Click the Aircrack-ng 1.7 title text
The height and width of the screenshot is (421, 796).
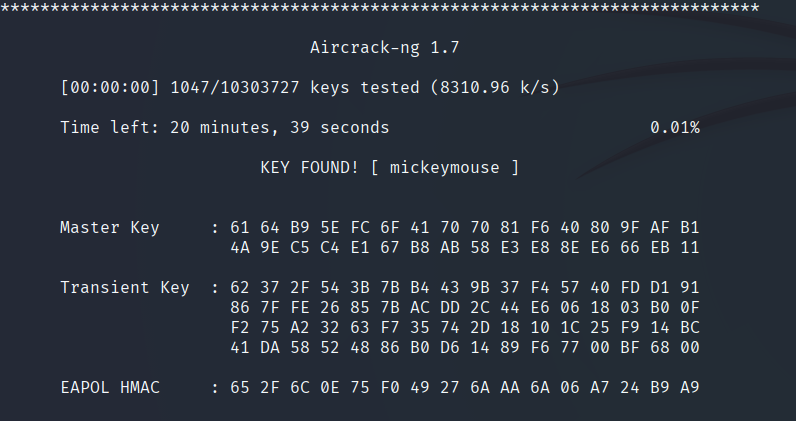click(385, 47)
